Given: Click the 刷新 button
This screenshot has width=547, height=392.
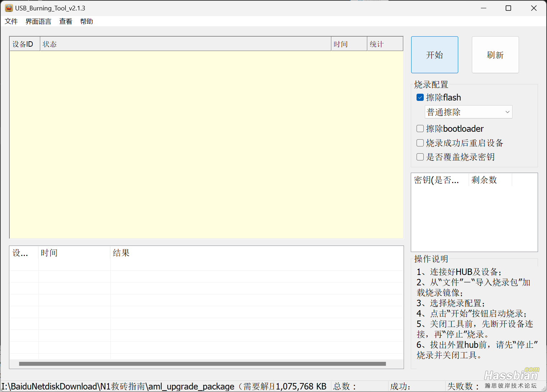Looking at the screenshot, I should coord(495,55).
